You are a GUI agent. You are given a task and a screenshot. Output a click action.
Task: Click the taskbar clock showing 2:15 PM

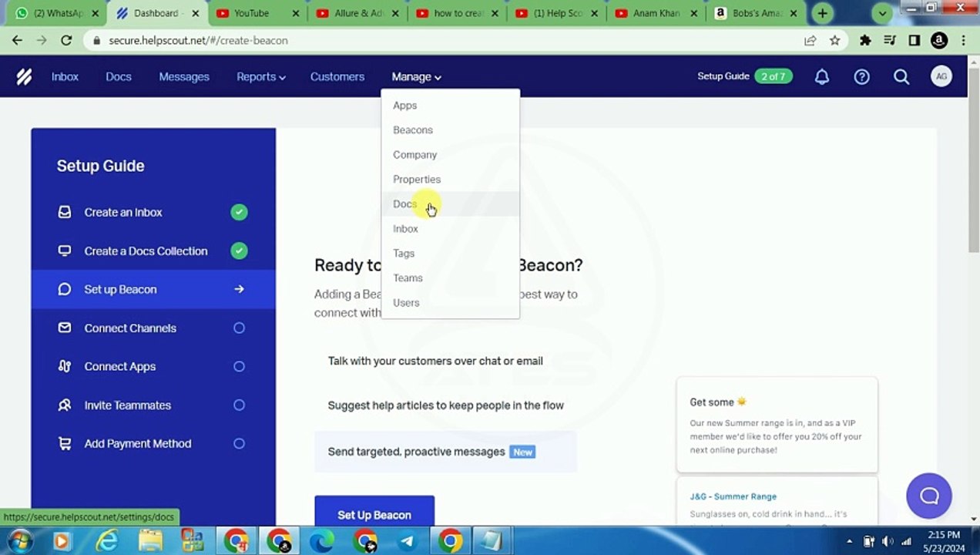click(x=943, y=541)
